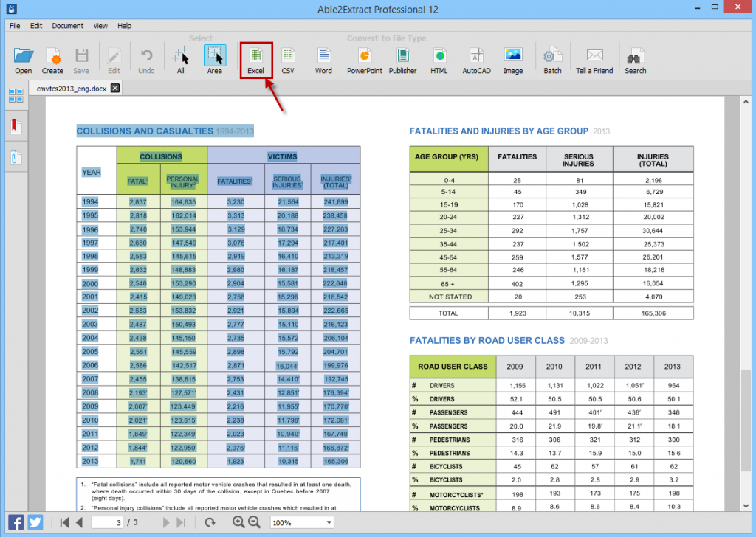756x537 pixels.
Task: Click the ROAD USER CLASS header
Action: tap(453, 367)
